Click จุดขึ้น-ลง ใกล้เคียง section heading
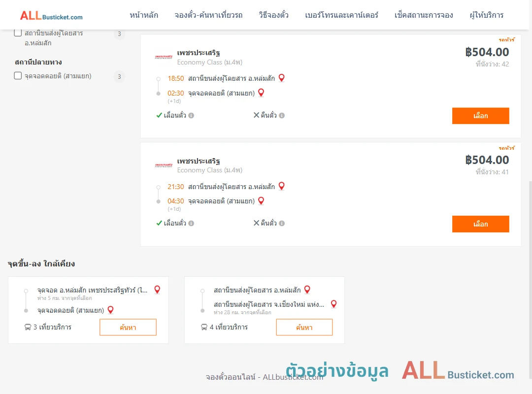 [41, 263]
